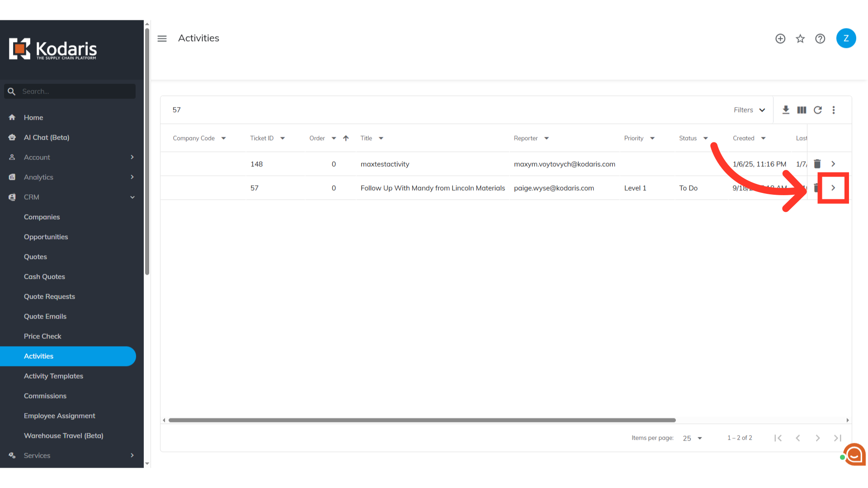Image resolution: width=868 pixels, height=488 pixels.
Task: Expand the Filters dropdown
Action: click(749, 110)
